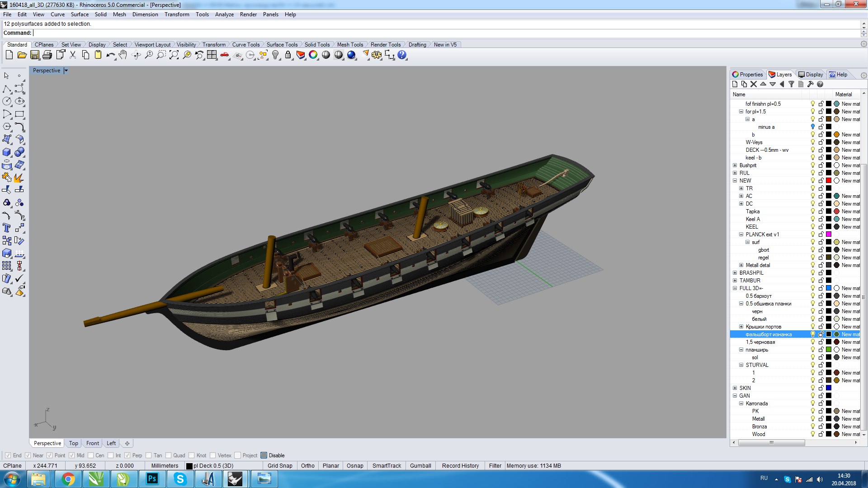Print using the printer icon
The width and height of the screenshot is (868, 488).
[x=47, y=55]
